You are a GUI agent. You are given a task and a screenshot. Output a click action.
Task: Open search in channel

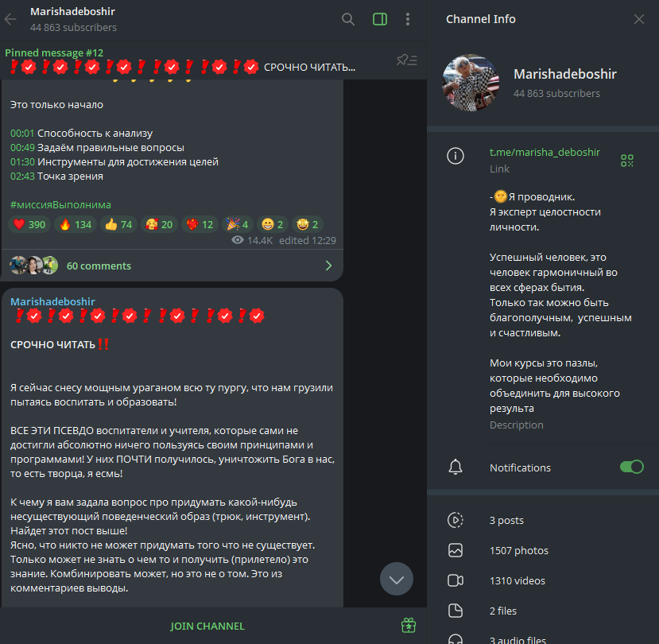(348, 19)
